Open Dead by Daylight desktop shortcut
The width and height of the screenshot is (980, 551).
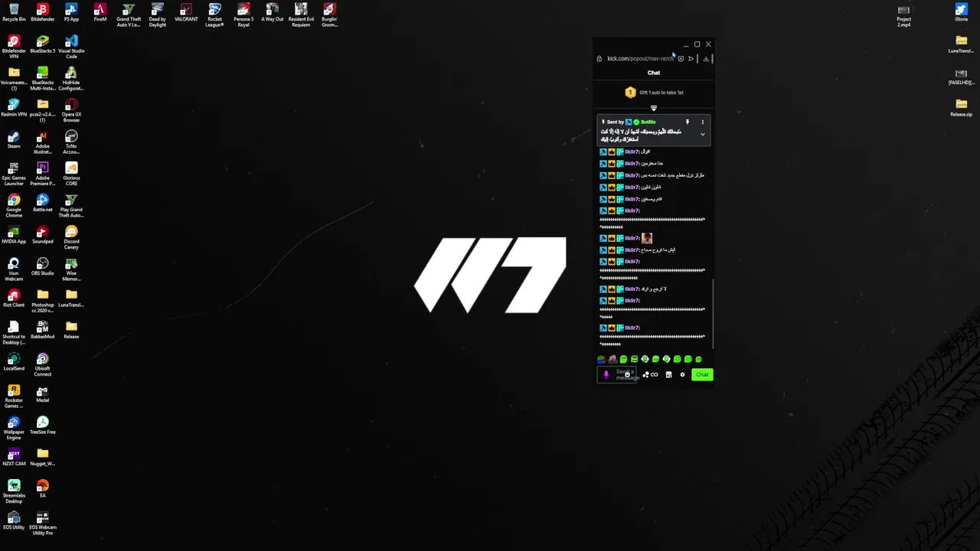pyautogui.click(x=157, y=15)
